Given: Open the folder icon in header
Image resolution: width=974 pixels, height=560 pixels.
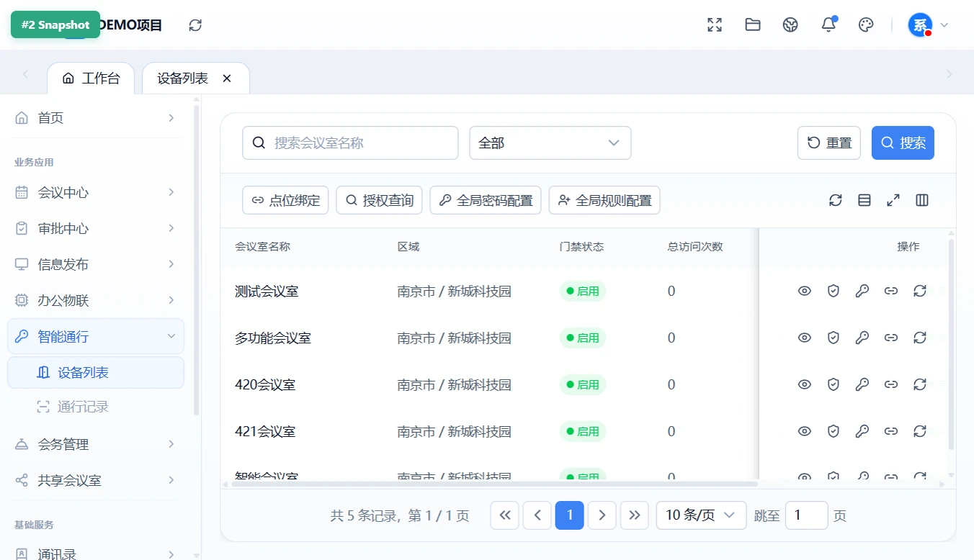Looking at the screenshot, I should click(753, 25).
